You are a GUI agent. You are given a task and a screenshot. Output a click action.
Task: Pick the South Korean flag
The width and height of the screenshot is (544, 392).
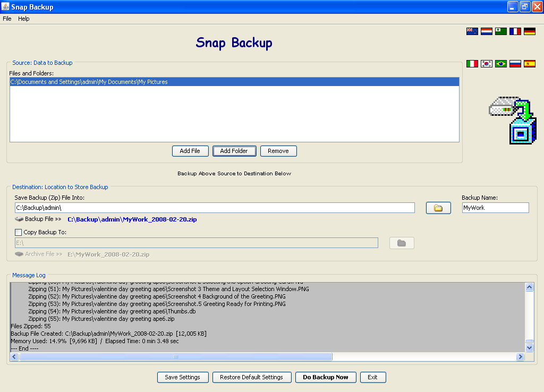pos(487,64)
